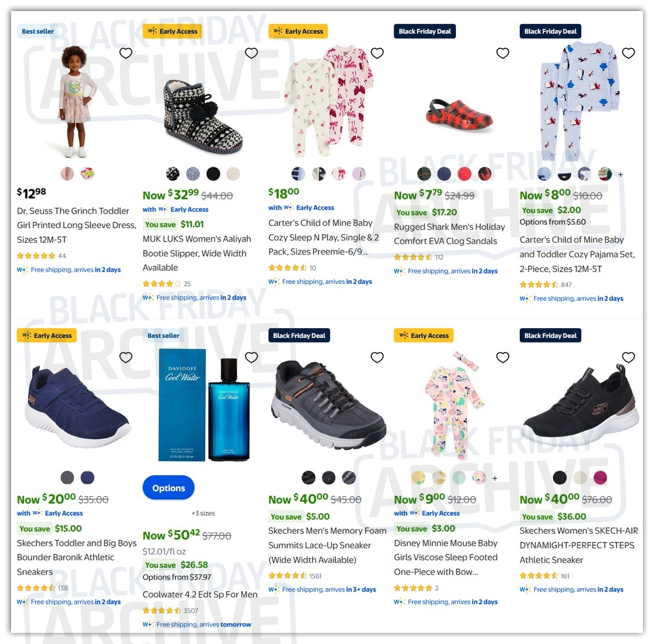
Task: Favorite Davidoff Cool Water via heart icon
Action: pyautogui.click(x=251, y=357)
